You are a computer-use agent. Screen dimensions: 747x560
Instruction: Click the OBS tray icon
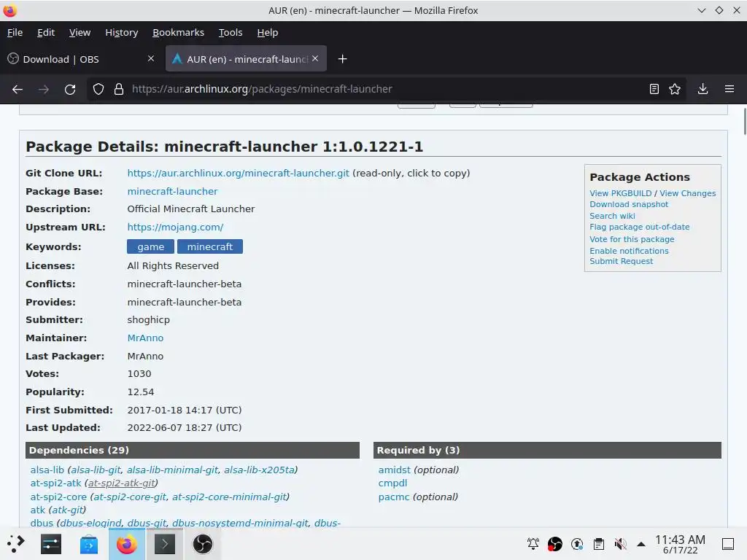(x=555, y=544)
